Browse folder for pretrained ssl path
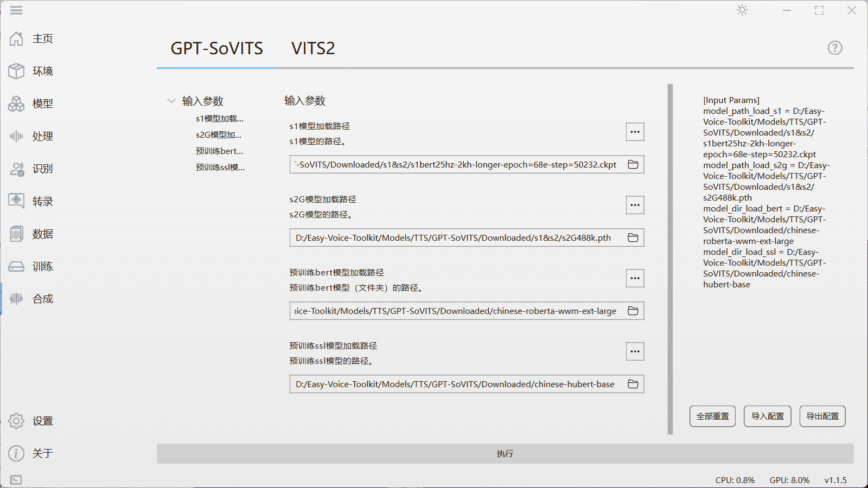868x488 pixels. [633, 384]
